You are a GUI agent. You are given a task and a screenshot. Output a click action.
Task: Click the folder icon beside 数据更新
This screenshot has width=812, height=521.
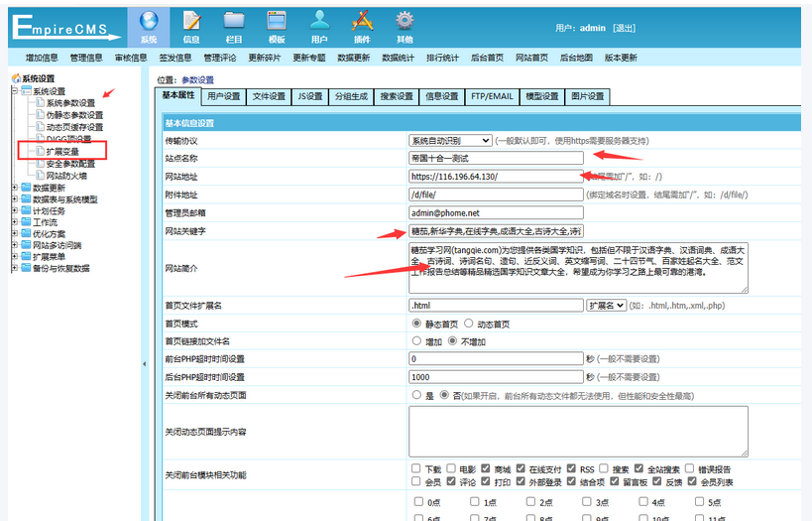26,188
